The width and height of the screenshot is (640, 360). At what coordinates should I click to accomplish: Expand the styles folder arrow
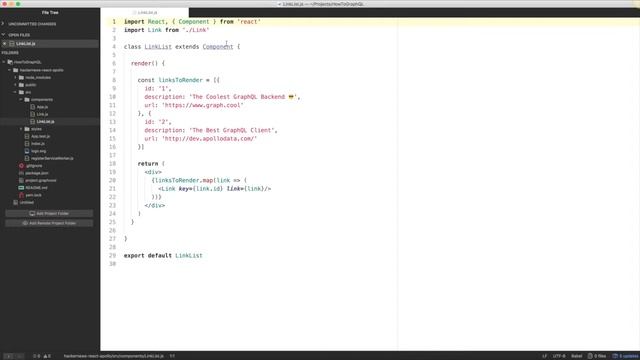click(21, 129)
